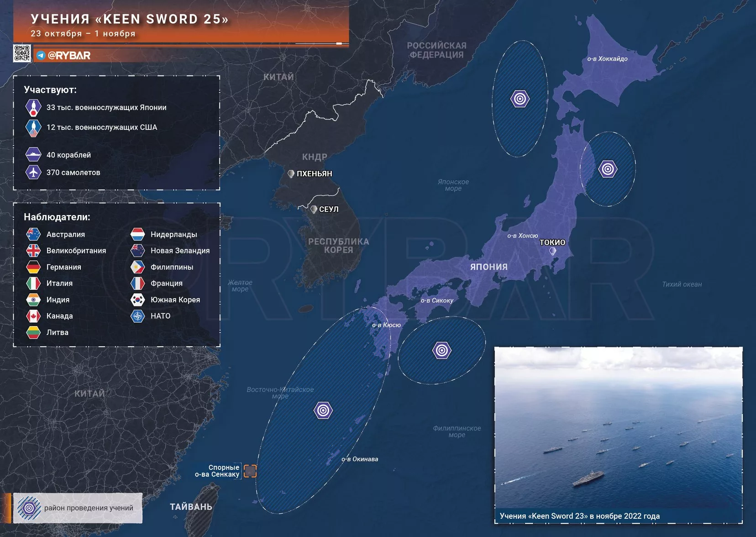Image resolution: width=756 pixels, height=537 pixels.
Task: Click the Великобритания observer name
Action: click(x=76, y=251)
